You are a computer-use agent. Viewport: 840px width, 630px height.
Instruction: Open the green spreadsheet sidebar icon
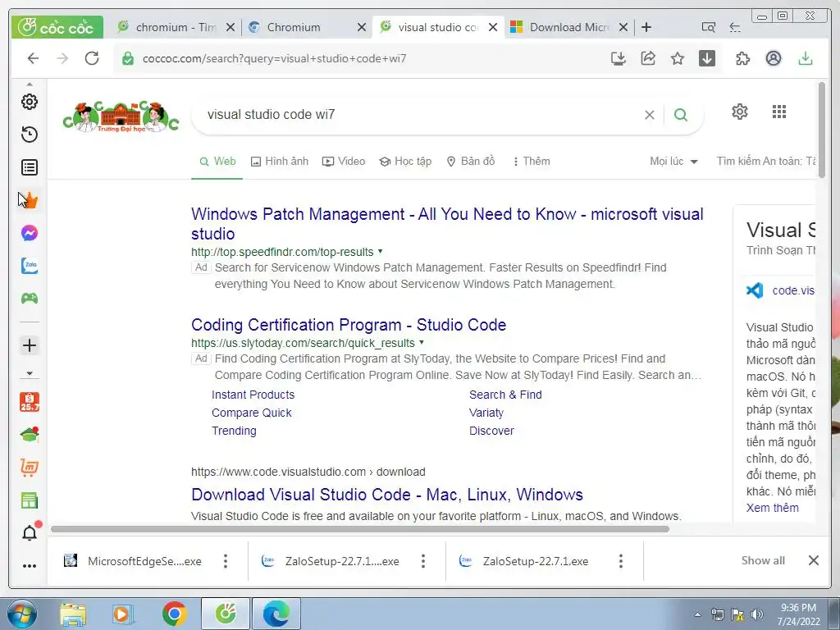[30, 500]
